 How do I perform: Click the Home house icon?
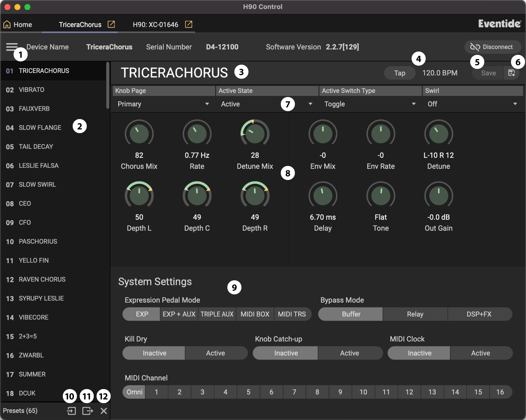7,24
